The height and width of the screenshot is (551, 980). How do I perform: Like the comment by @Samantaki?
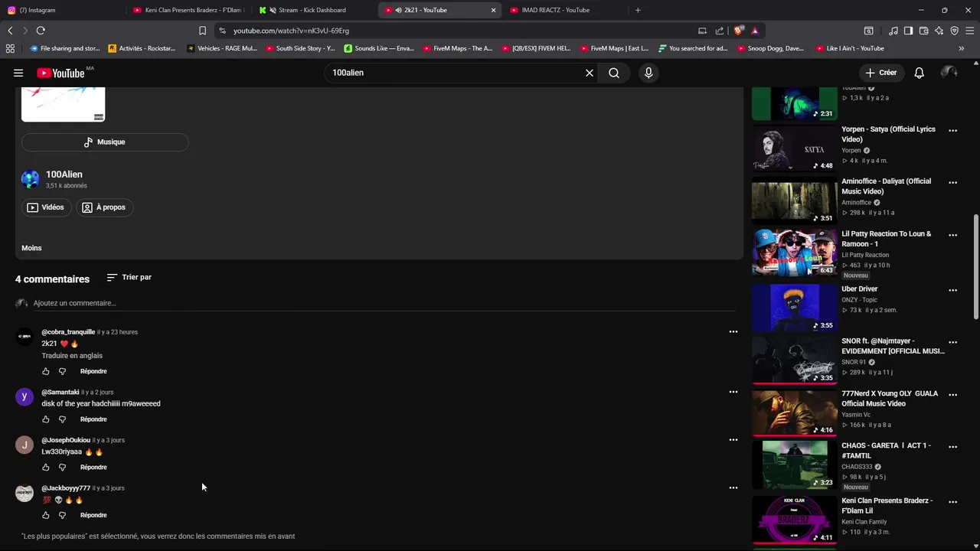[x=46, y=419]
